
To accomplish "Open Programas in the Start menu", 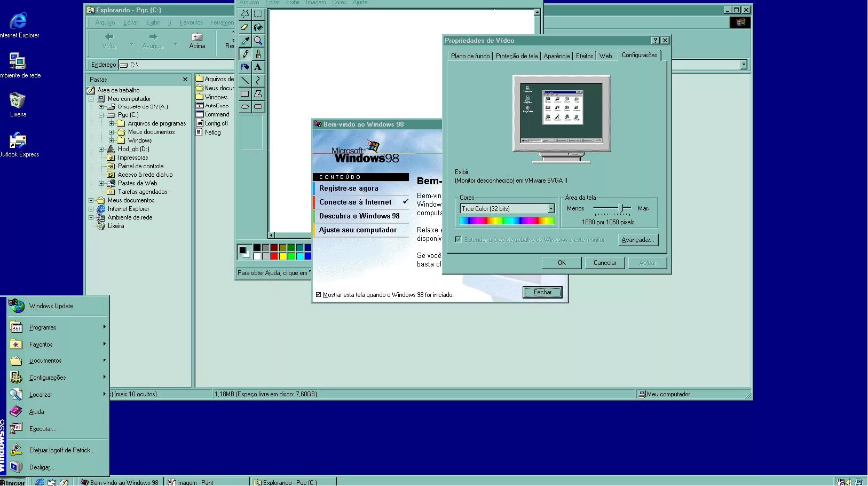I will click(x=58, y=327).
